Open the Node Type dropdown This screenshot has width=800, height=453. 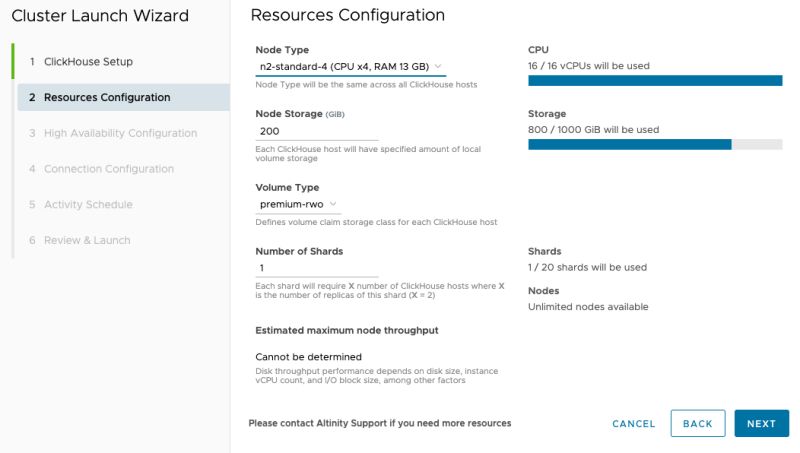pyautogui.click(x=351, y=67)
